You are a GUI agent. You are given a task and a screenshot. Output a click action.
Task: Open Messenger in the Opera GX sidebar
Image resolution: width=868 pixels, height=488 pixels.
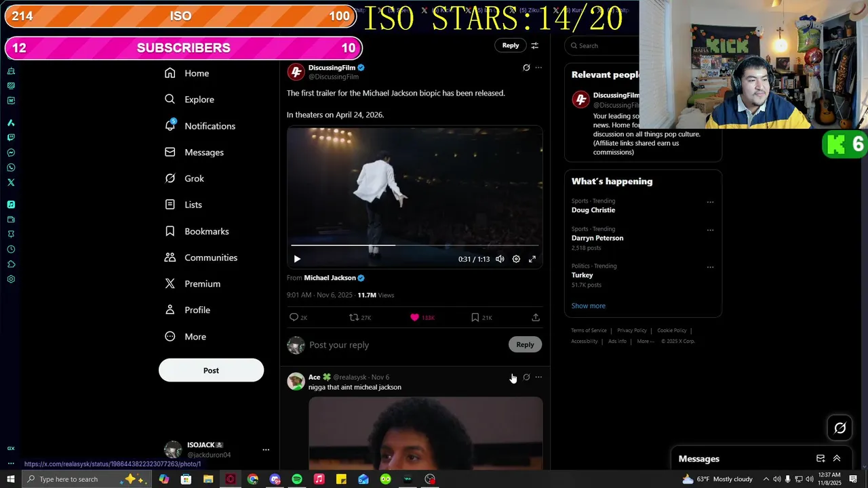(x=11, y=152)
